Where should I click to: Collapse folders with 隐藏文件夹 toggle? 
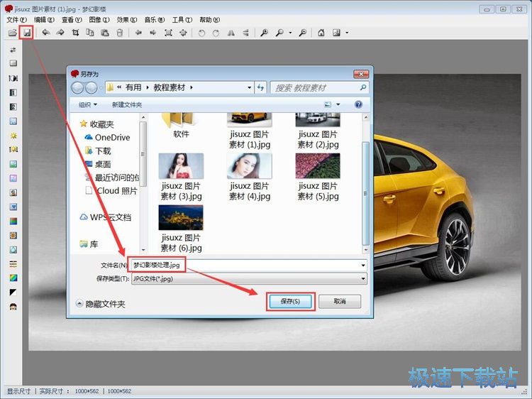100,304
